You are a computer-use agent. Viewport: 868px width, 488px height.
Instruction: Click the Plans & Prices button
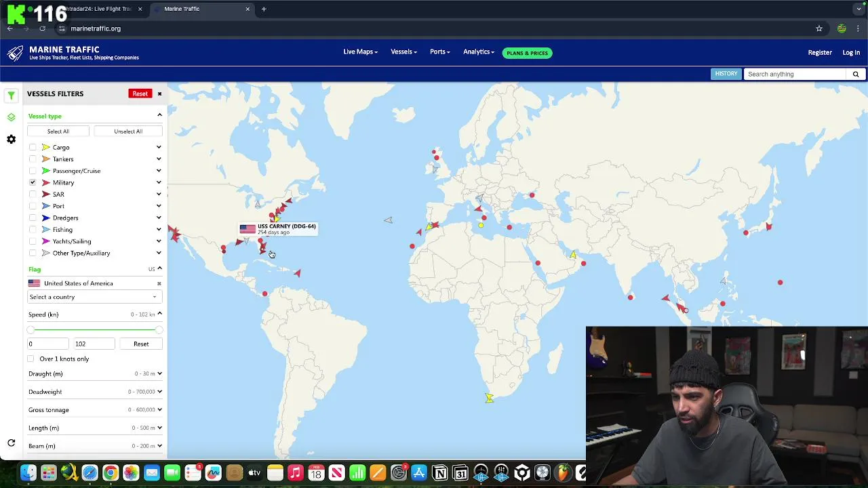pyautogui.click(x=527, y=53)
